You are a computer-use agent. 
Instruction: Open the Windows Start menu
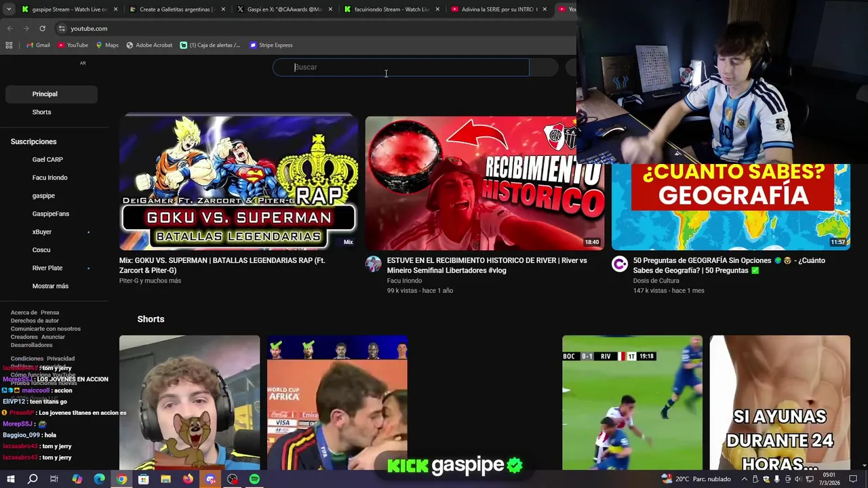click(x=10, y=479)
